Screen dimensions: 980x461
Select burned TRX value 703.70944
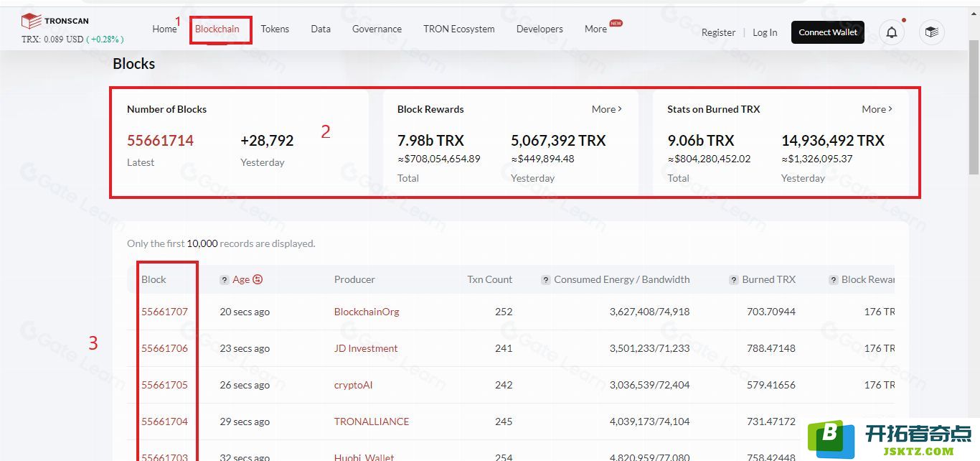pyautogui.click(x=771, y=312)
